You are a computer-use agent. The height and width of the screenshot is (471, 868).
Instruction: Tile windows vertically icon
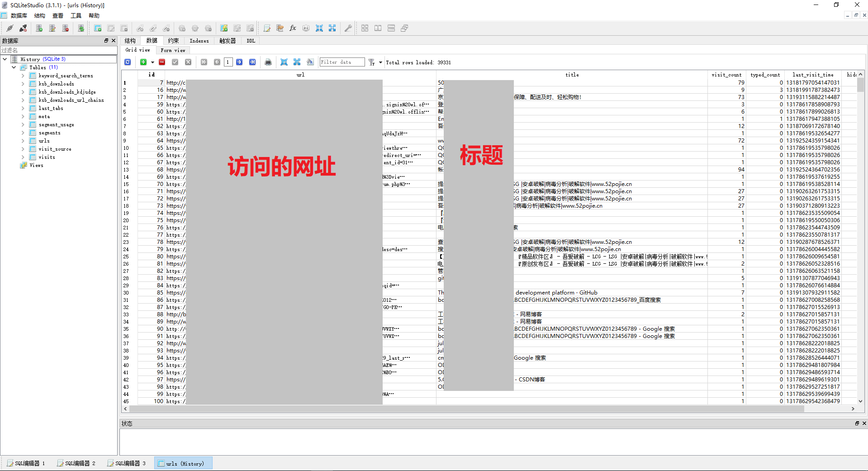(x=391, y=28)
